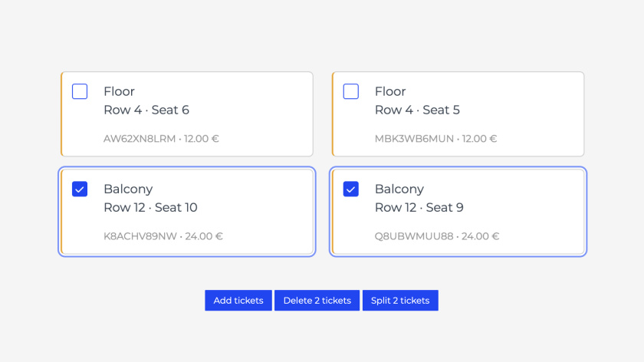Click the Floor label on Seat 5 ticket

(390, 91)
